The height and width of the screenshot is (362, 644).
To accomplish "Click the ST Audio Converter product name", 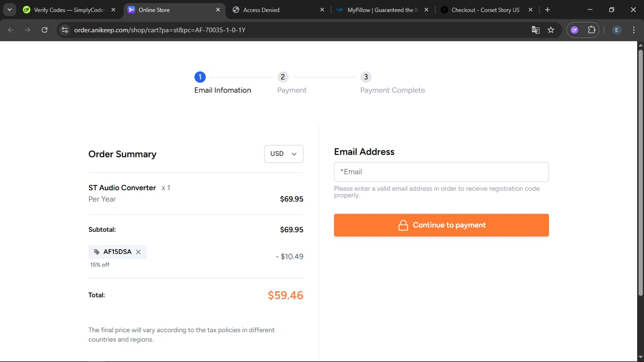I will 122,188.
